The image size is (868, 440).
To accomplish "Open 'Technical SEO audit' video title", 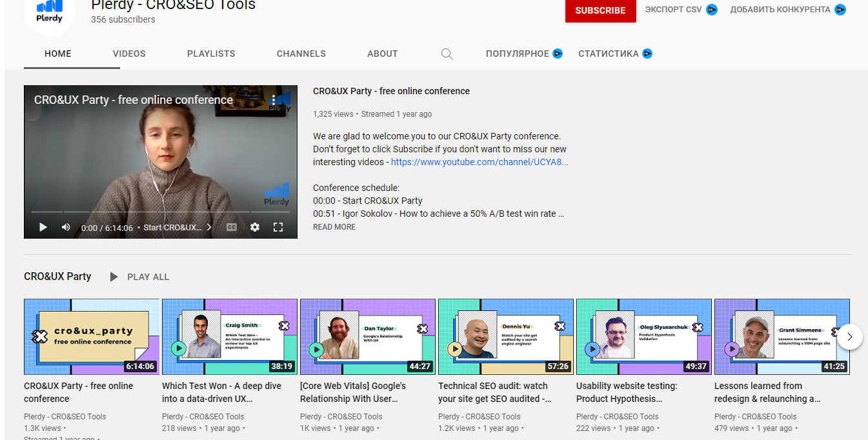I will (x=495, y=392).
